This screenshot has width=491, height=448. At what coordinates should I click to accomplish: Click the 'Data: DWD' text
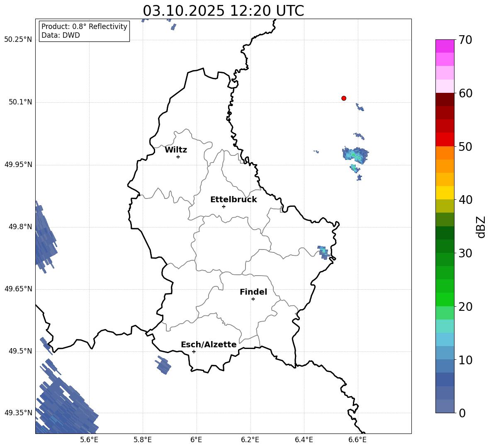pyautogui.click(x=61, y=35)
